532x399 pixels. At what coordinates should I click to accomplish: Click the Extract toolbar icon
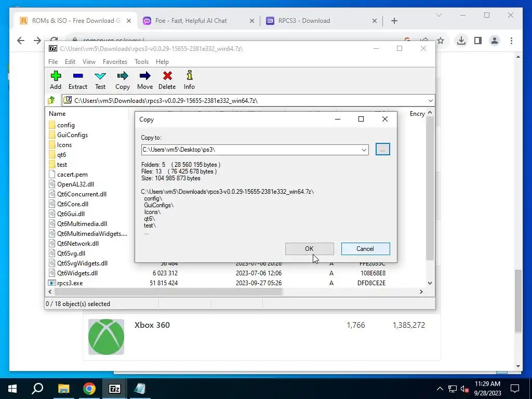(x=78, y=76)
